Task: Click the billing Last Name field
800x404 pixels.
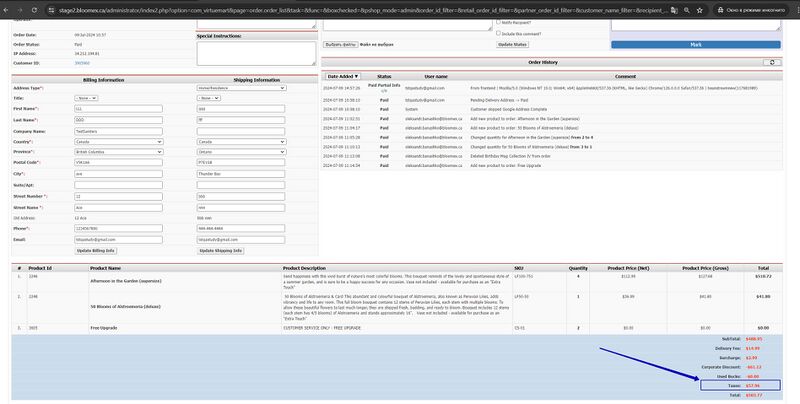Action: (x=118, y=120)
